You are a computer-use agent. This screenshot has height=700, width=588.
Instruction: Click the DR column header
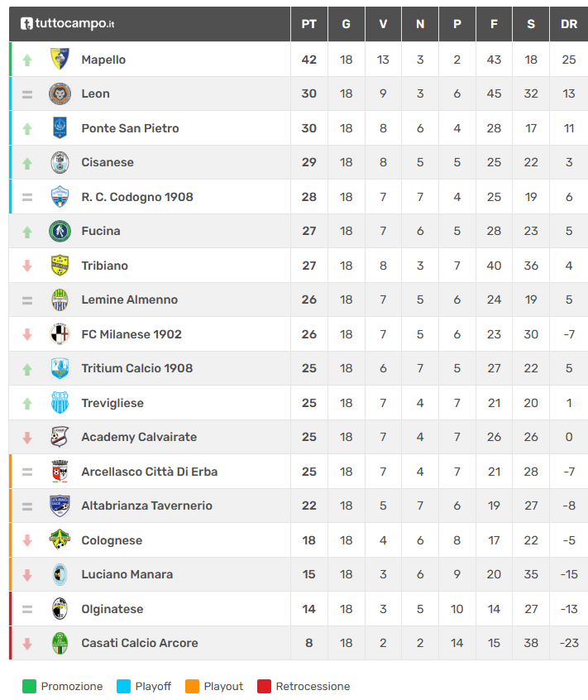[569, 24]
